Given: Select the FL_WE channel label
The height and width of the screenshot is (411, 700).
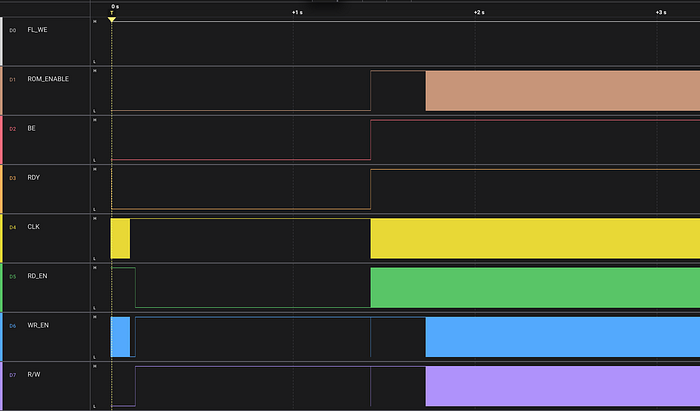Looking at the screenshot, I should click(x=37, y=30).
